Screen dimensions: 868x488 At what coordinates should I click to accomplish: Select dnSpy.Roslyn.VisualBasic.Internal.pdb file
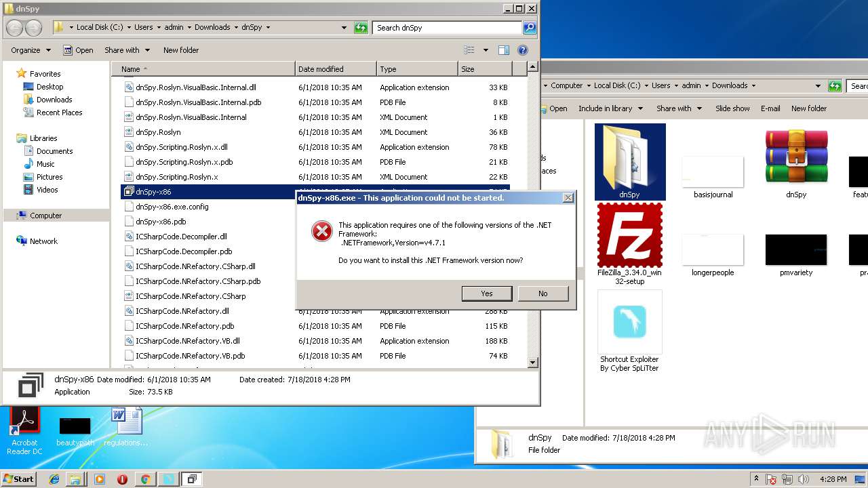(198, 102)
